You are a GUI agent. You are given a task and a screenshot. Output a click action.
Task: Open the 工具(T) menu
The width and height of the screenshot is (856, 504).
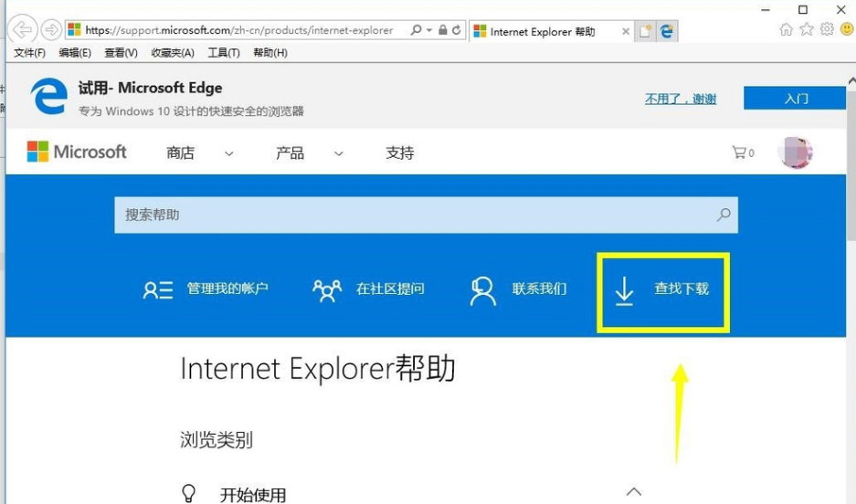pos(224,53)
